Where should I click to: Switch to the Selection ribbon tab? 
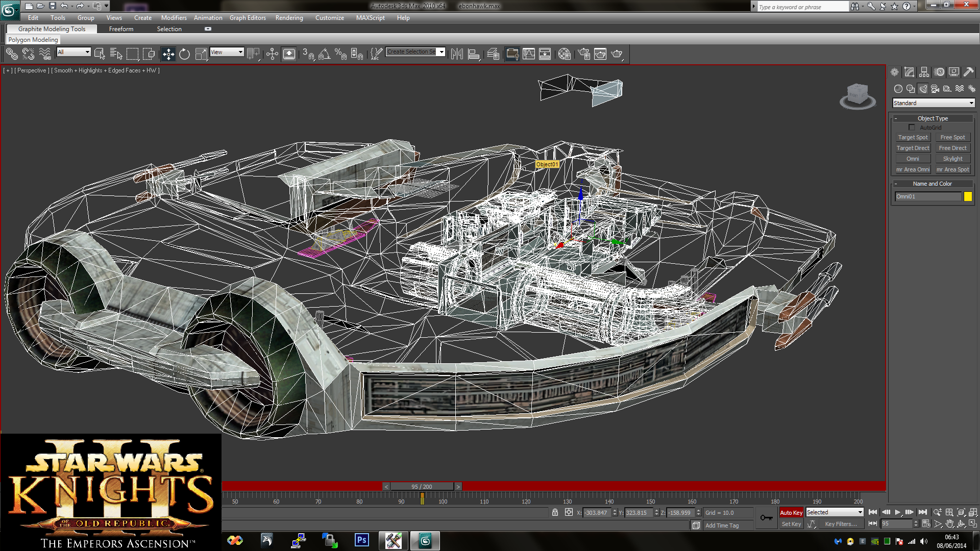[169, 29]
